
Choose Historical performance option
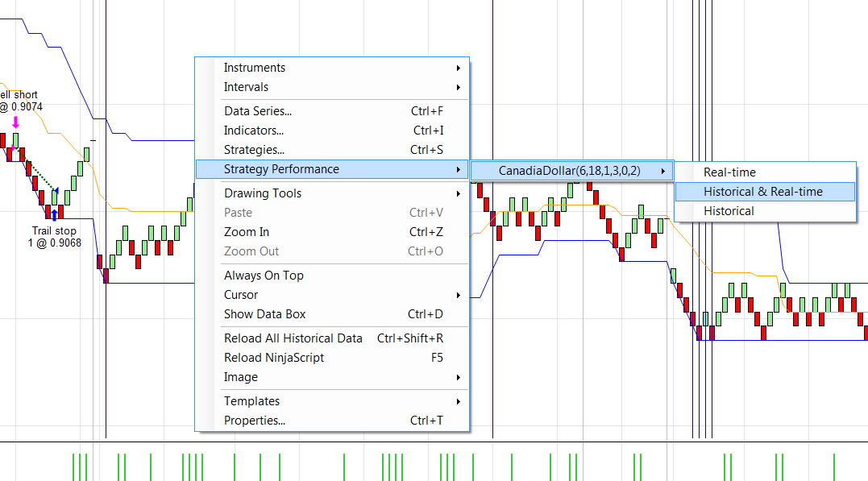[x=729, y=211]
